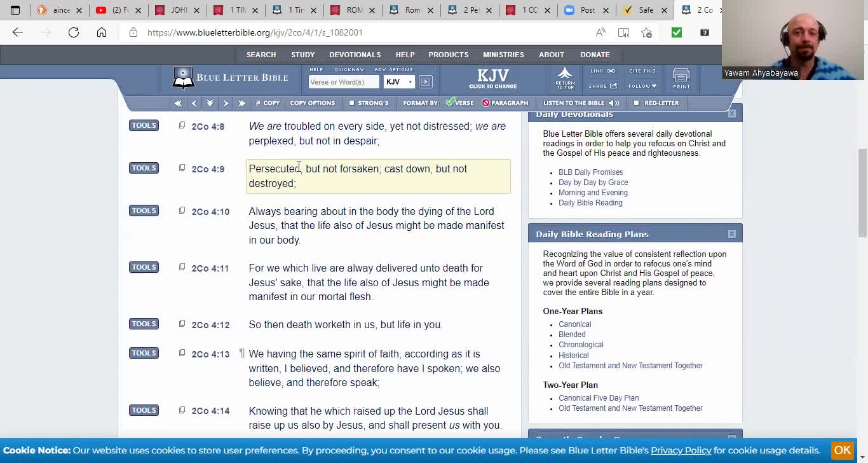The image size is (868, 463).
Task: Open Tools for 2Co 4:11
Action: [x=144, y=267]
